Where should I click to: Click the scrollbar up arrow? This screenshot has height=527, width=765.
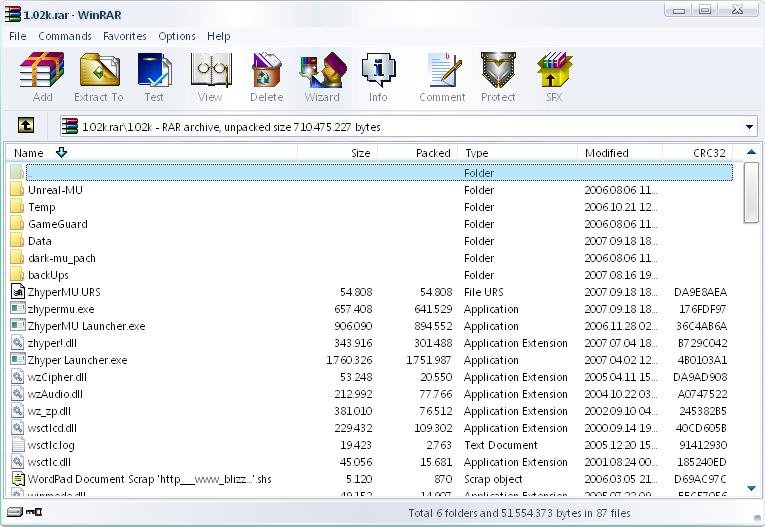(751, 152)
